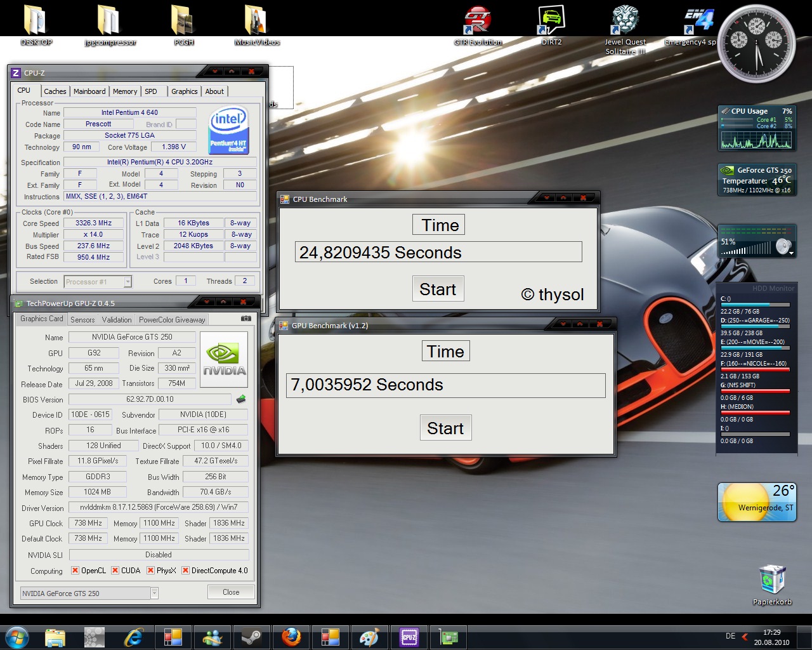The height and width of the screenshot is (650, 812).
Task: Click the D: GARAGE drive usage bar
Action: (x=755, y=327)
